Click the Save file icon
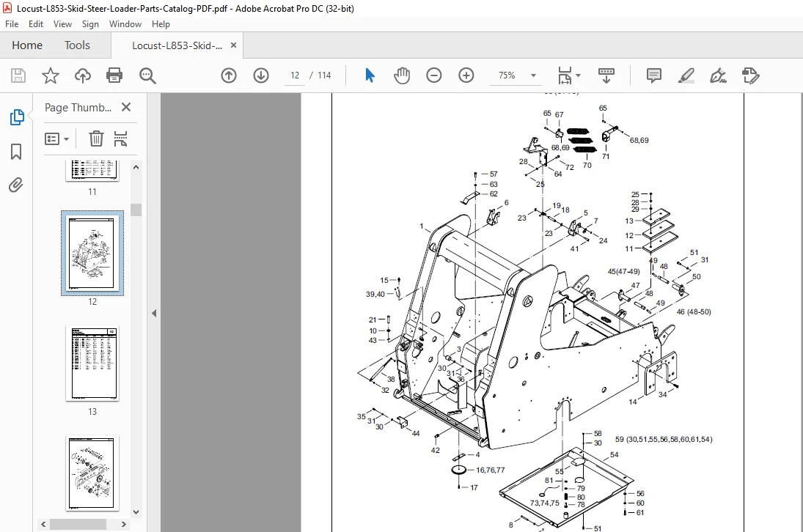 (x=18, y=75)
